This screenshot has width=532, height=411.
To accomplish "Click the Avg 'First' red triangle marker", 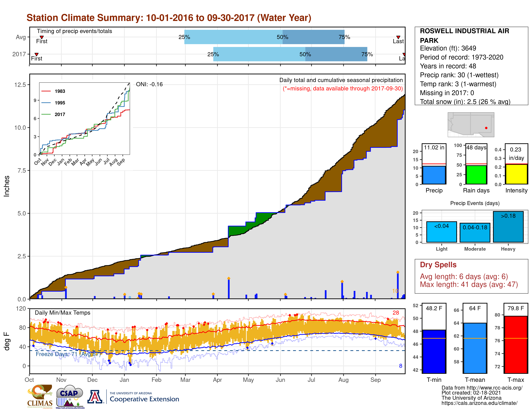I will point(42,37).
